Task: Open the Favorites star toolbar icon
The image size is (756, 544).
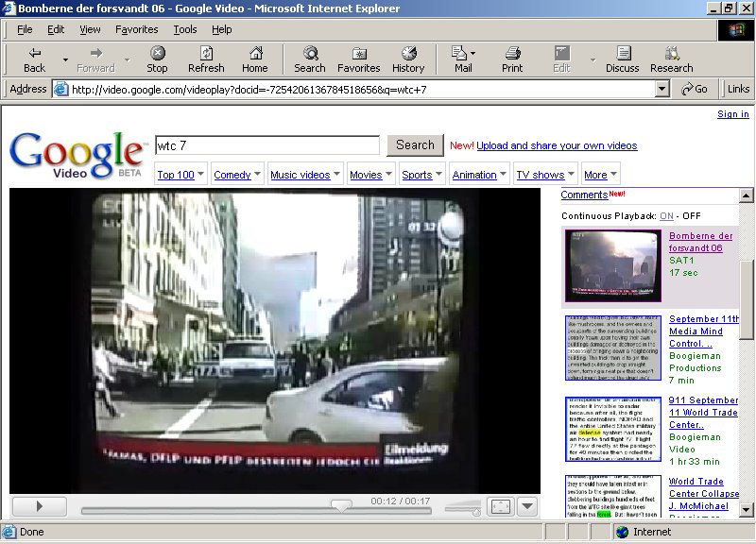Action: 359,59
